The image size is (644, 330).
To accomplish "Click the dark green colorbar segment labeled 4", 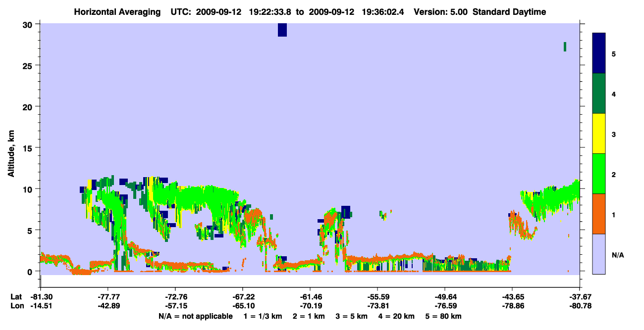I will coord(599,94).
